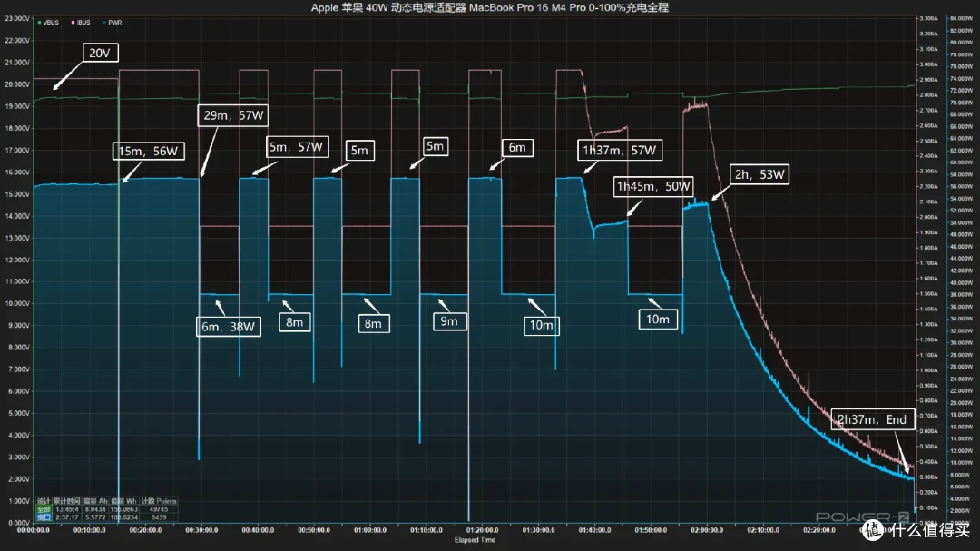Click the 9439 points count cell

[x=159, y=517]
